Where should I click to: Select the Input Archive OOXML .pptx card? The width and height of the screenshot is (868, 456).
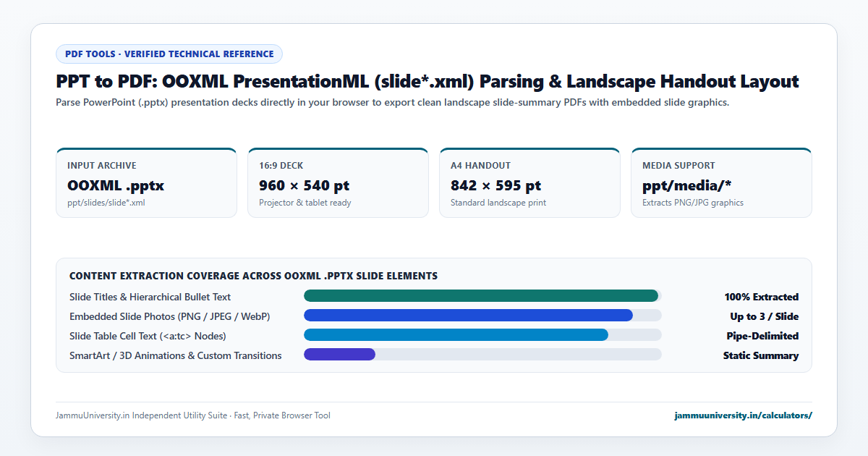[x=146, y=182]
